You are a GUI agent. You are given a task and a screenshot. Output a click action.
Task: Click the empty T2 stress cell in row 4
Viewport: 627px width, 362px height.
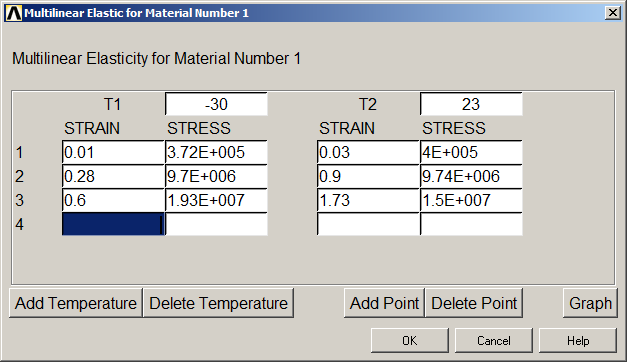471,224
